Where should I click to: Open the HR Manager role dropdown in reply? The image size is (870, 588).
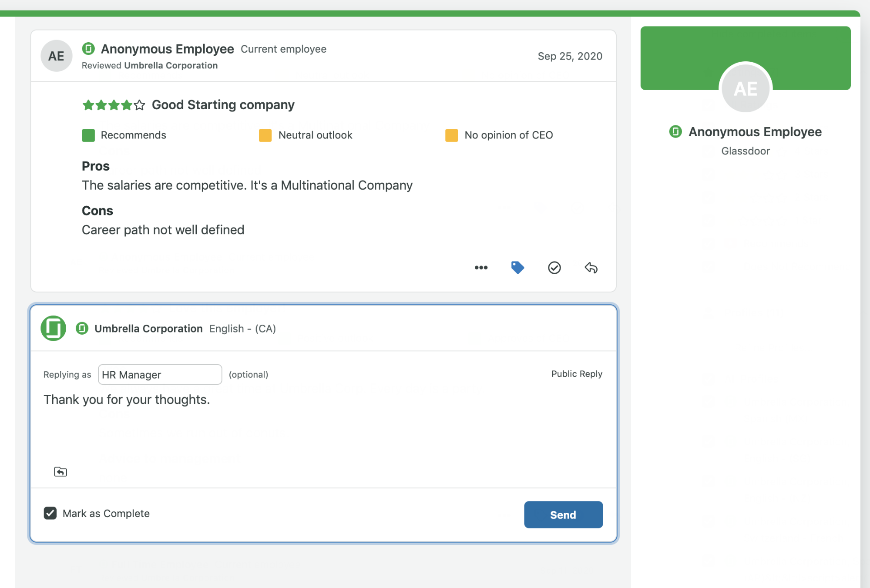159,374
